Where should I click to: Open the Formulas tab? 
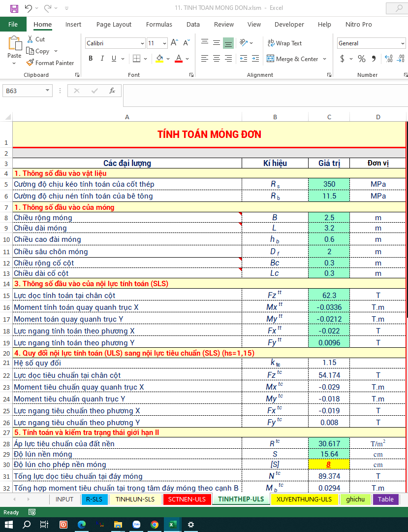159,25
